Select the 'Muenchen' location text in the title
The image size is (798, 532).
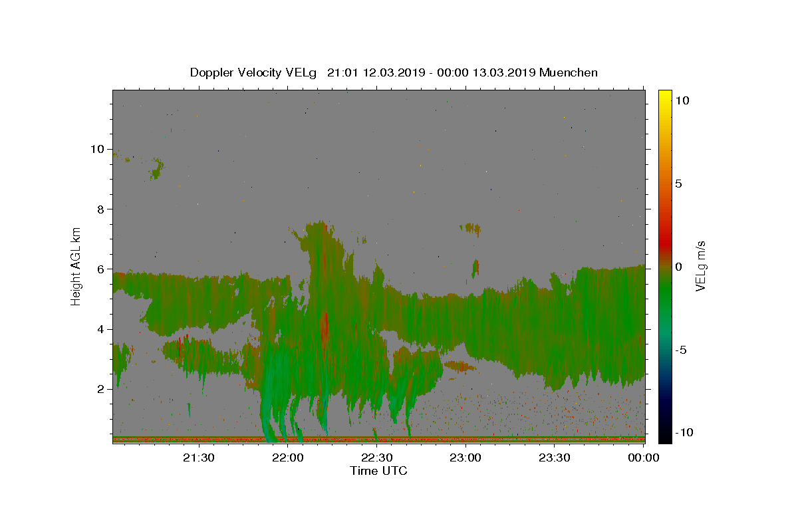(x=569, y=72)
